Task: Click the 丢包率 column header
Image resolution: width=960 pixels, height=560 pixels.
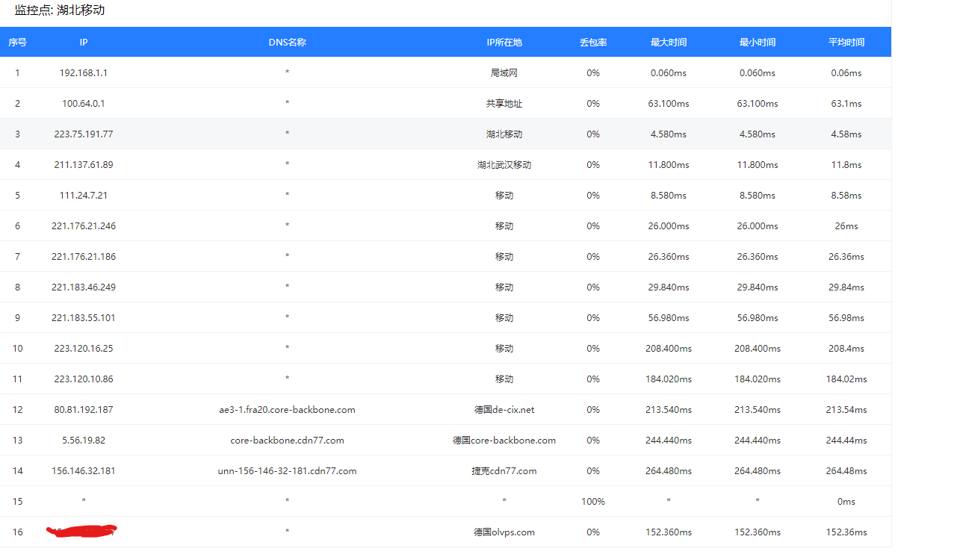Action: coord(593,43)
